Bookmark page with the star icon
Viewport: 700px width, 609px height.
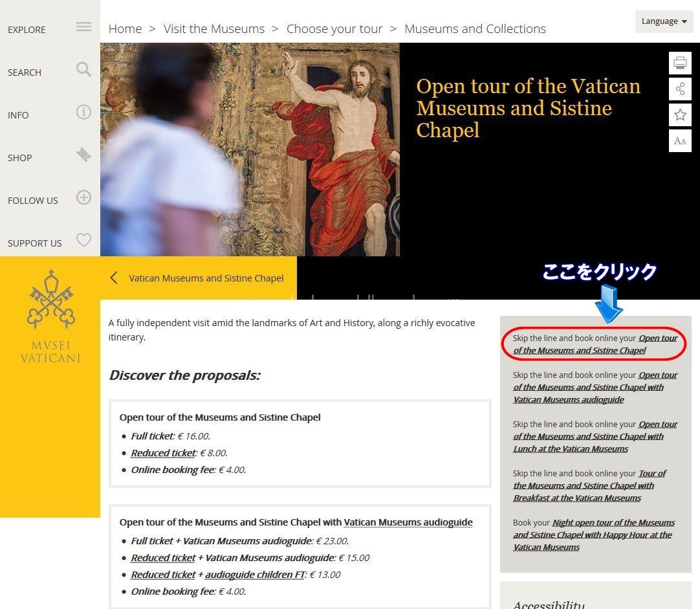coord(680,115)
